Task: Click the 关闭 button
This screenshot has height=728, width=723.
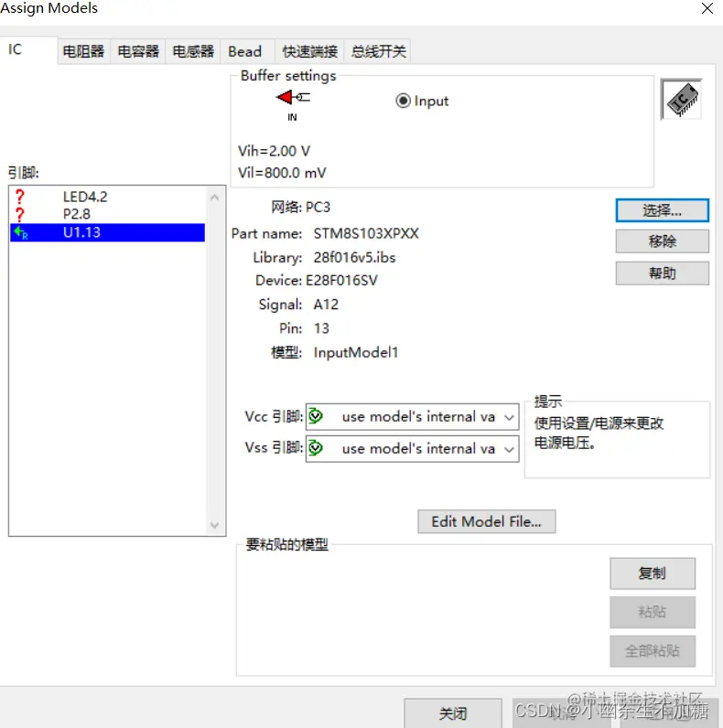Action: (453, 713)
